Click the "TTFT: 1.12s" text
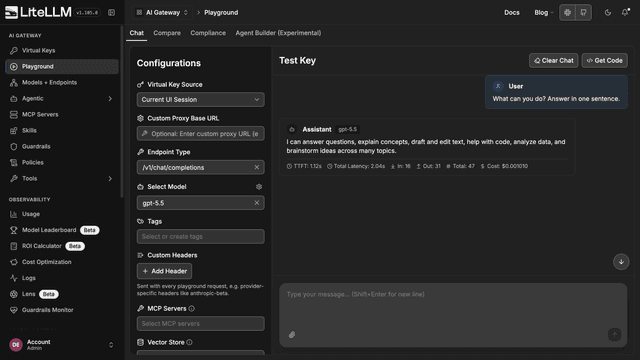 (307, 166)
